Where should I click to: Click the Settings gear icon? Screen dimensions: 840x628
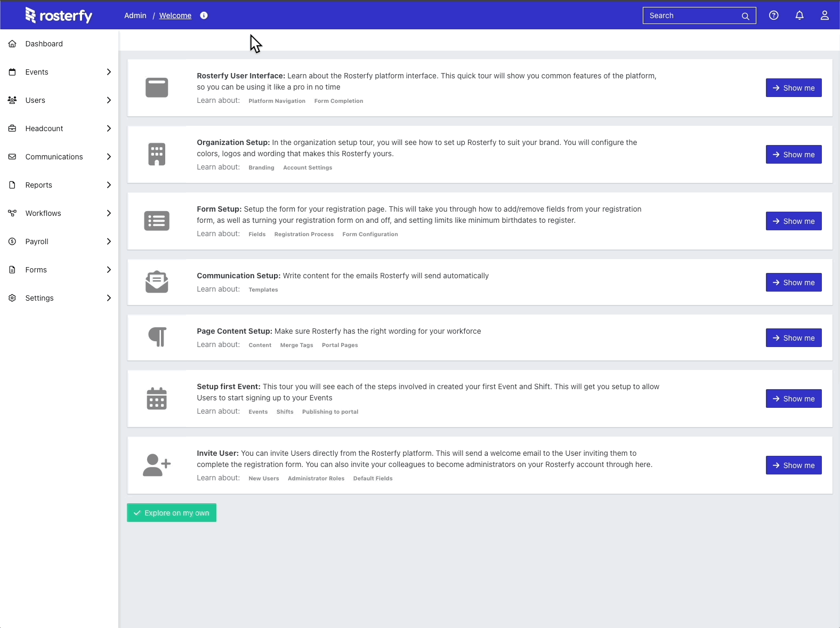click(12, 298)
